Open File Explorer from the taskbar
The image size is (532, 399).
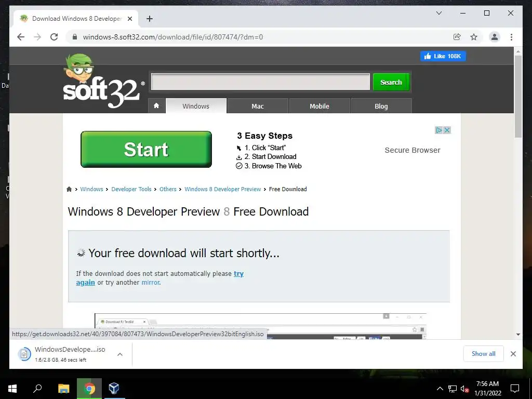(63, 389)
